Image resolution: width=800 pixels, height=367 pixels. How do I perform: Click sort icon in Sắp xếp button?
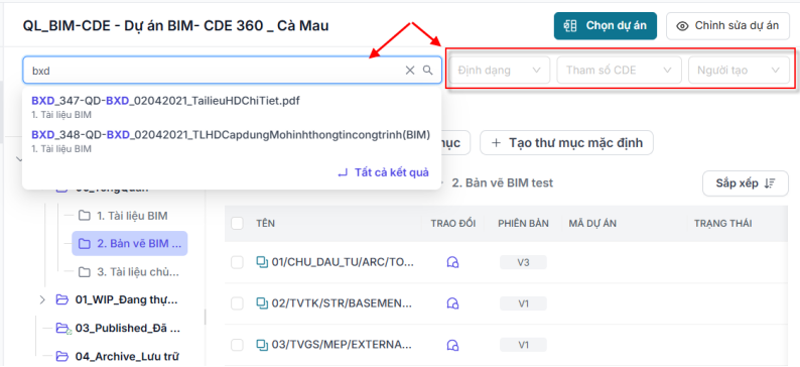tap(769, 184)
